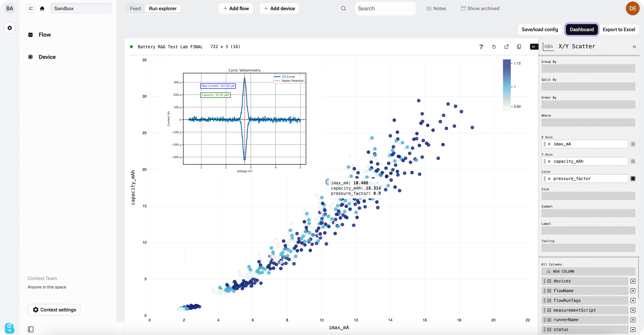The height and width of the screenshot is (335, 644).
Task: Click the search magnifier icon
Action: (344, 9)
